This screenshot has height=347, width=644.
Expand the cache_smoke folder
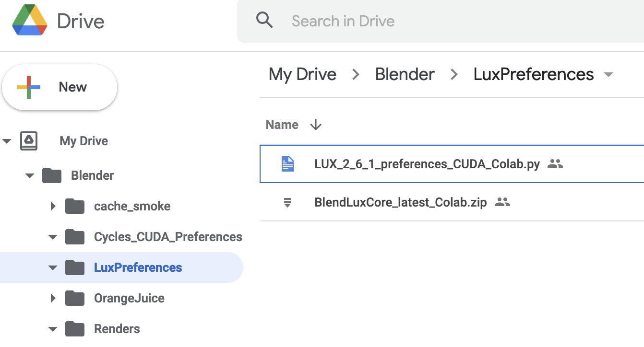(x=53, y=206)
